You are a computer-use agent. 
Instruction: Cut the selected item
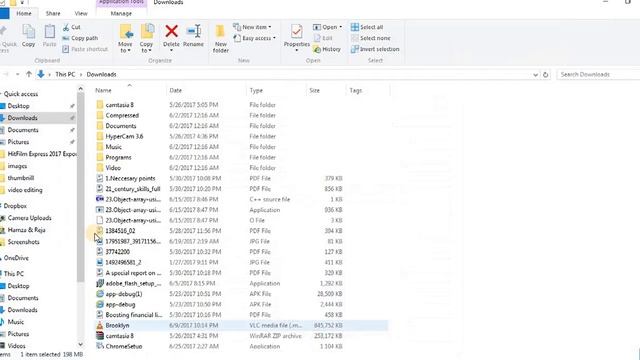click(72, 27)
